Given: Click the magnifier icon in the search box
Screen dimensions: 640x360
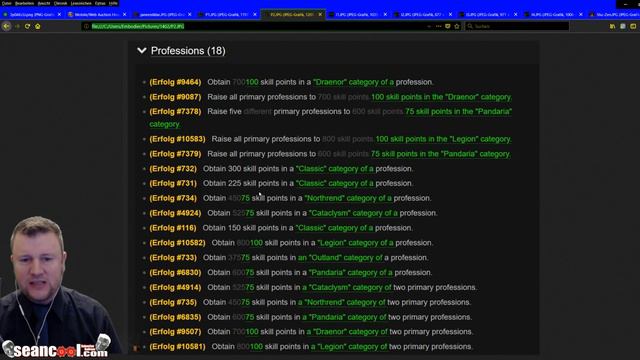Looking at the screenshot, I should tap(470, 26).
